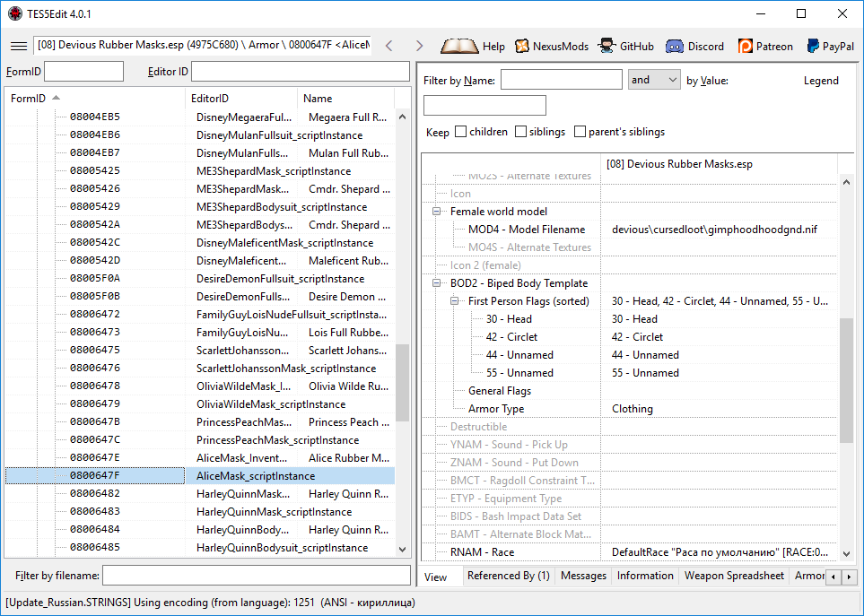Click MOD4 - Model Filename value
Screen dimensions: 864x616
[715, 230]
